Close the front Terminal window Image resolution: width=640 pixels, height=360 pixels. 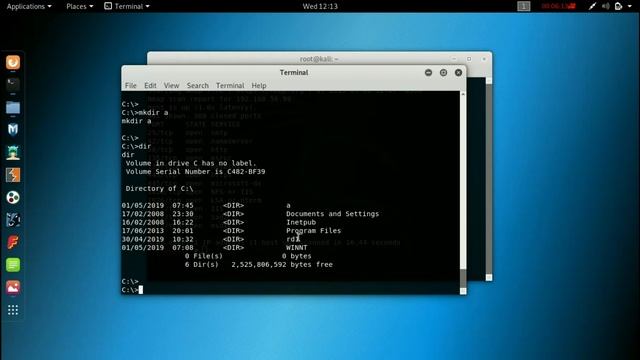click(x=458, y=73)
